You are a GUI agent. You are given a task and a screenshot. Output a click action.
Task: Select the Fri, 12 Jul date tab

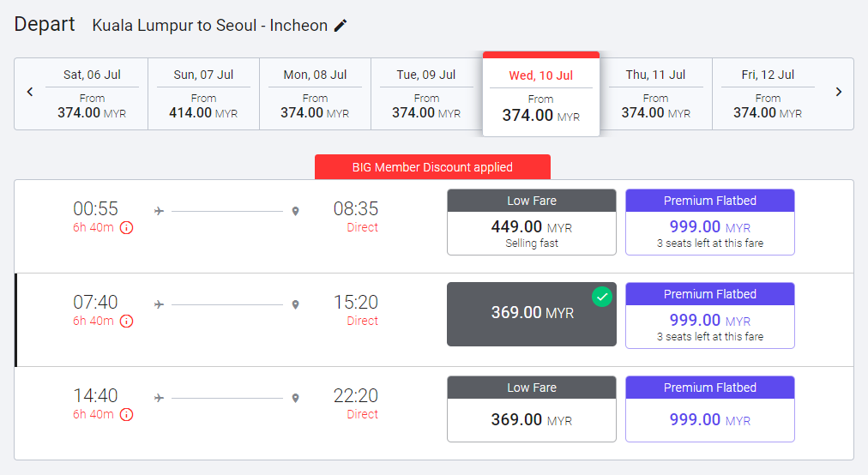coord(768,93)
